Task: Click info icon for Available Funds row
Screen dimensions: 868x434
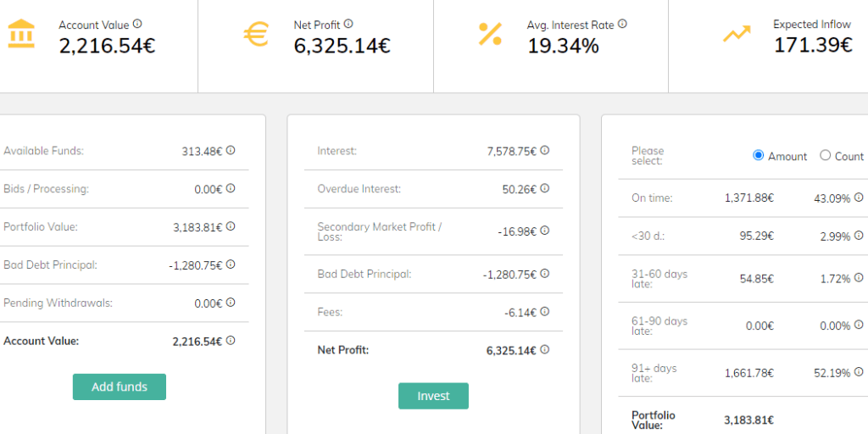Action: 231,151
